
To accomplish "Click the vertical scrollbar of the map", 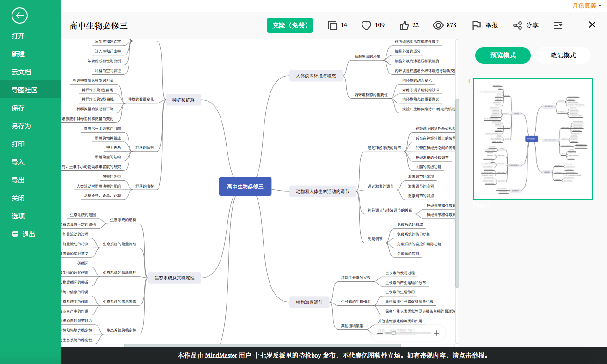I will [457, 193].
